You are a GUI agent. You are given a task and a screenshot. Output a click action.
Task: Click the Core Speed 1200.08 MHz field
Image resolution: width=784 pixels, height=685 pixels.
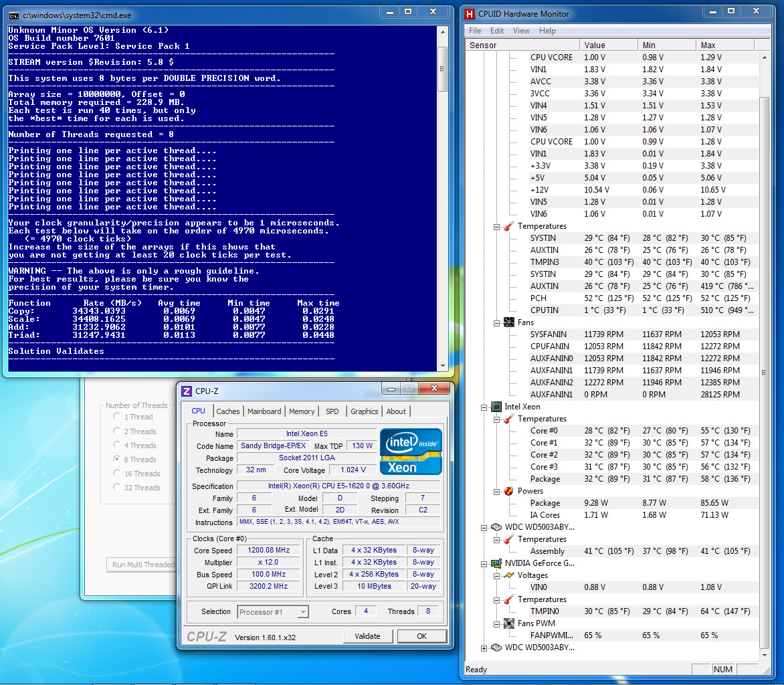click(268, 550)
